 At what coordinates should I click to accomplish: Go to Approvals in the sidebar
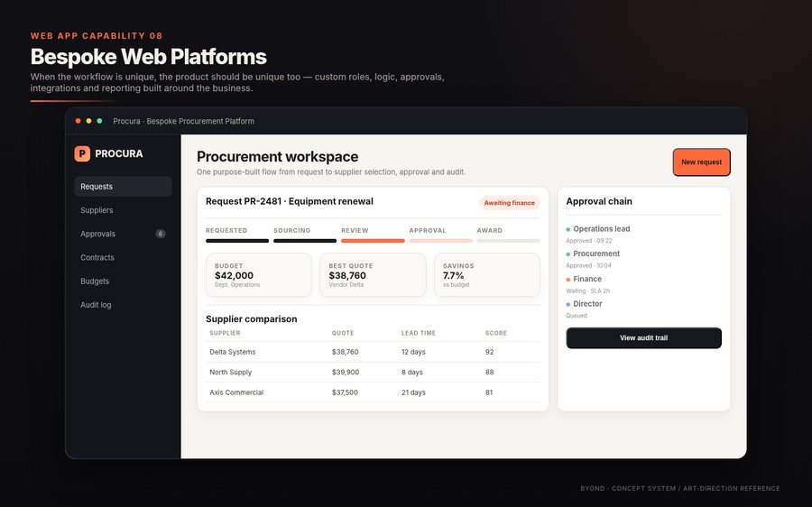coord(123,234)
